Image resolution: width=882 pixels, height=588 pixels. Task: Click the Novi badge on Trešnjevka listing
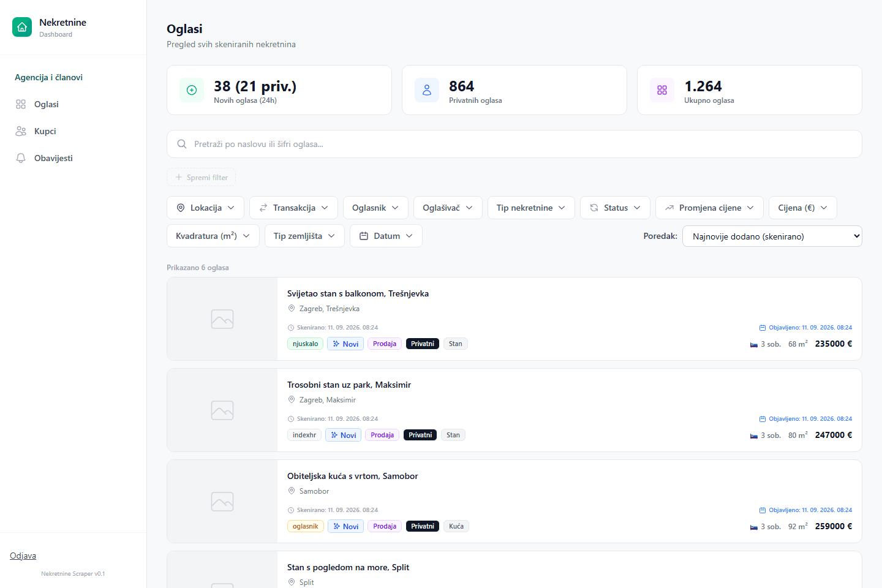coord(345,344)
